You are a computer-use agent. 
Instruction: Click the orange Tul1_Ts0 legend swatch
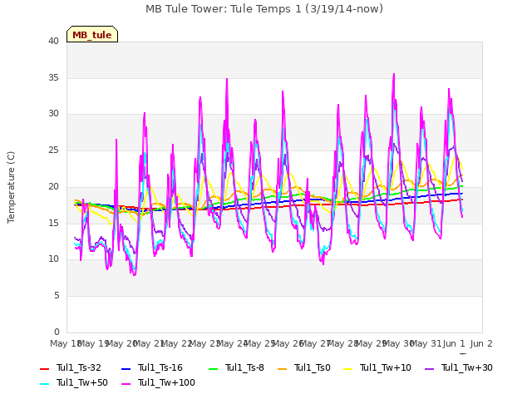point(282,368)
